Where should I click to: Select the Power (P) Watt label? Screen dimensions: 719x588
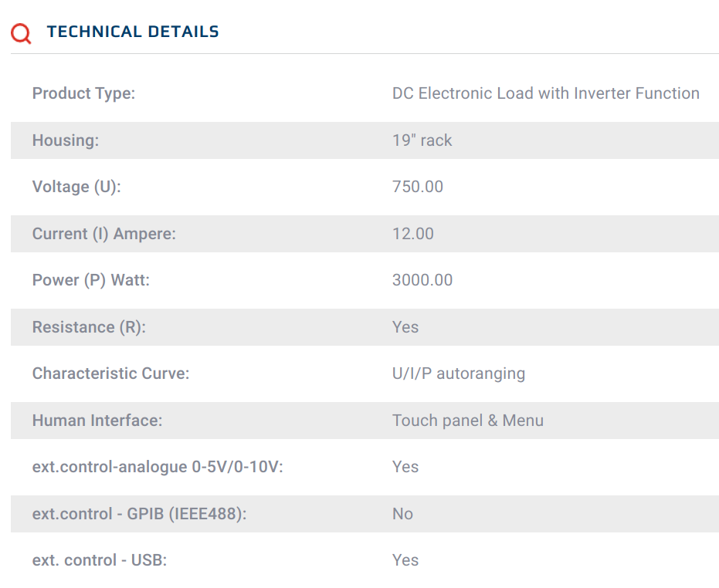click(x=90, y=280)
